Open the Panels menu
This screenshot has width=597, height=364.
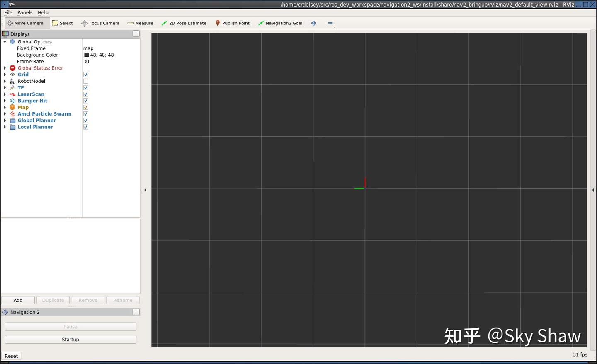[25, 12]
